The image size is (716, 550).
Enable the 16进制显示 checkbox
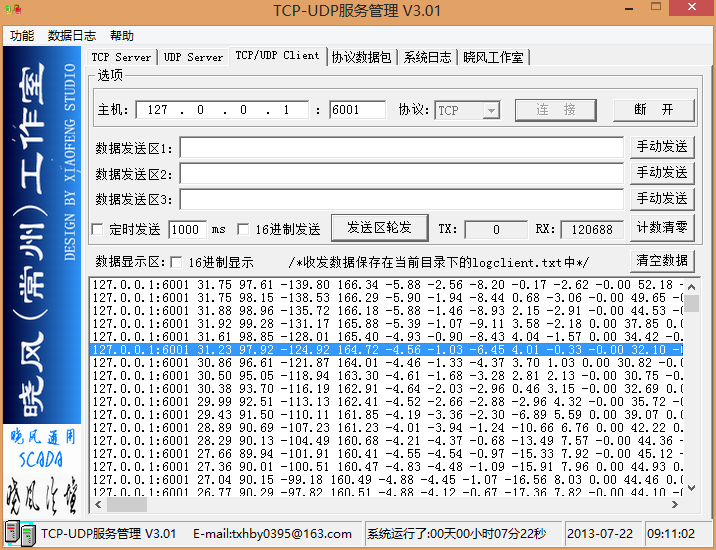(176, 262)
